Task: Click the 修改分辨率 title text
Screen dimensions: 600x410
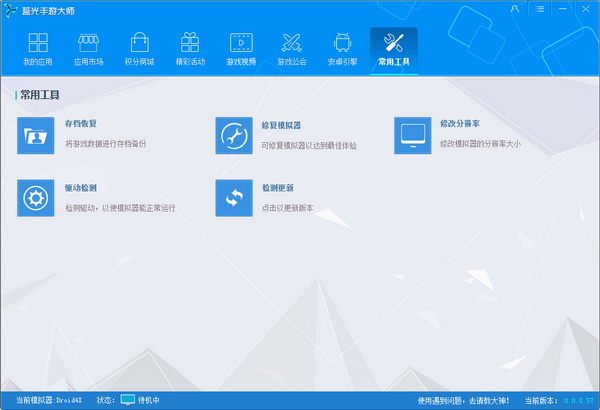Action: click(459, 124)
